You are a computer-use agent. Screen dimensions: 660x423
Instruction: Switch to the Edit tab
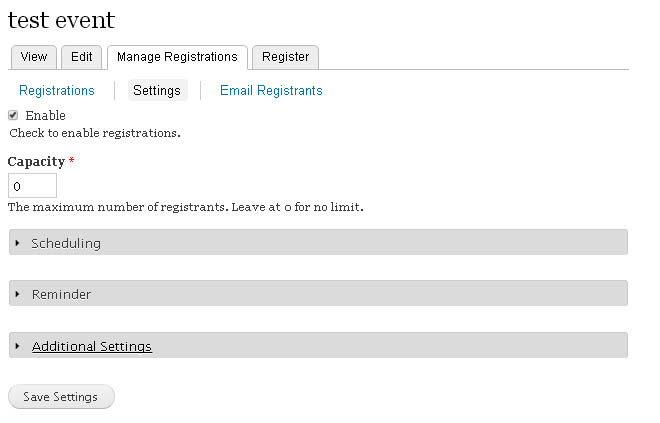click(x=81, y=57)
